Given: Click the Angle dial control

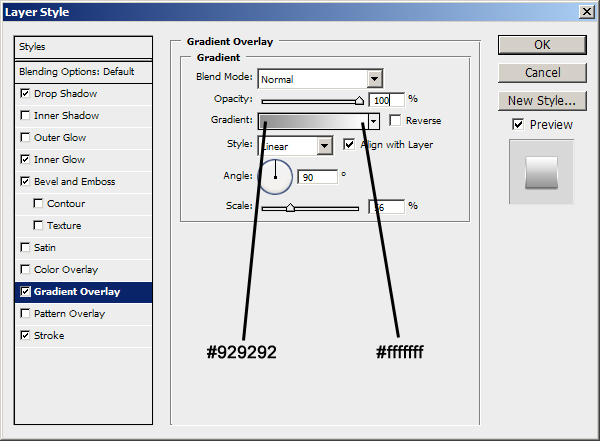Looking at the screenshot, I should (276, 177).
